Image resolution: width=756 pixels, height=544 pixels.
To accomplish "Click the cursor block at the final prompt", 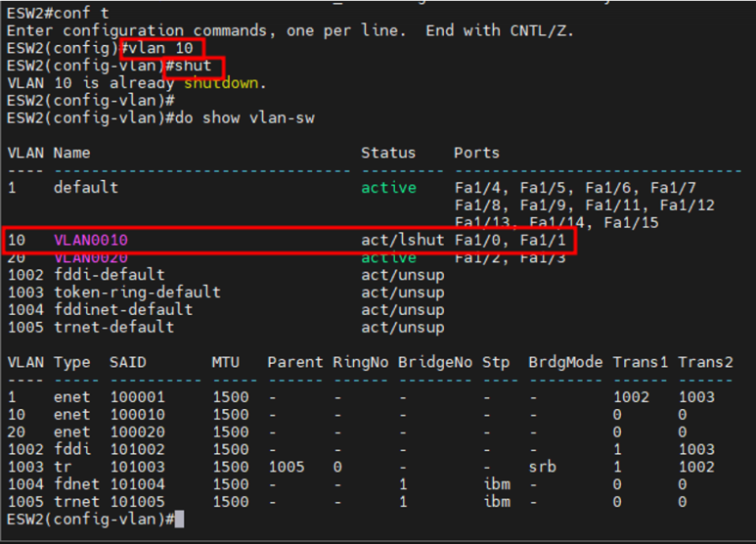I will pyautogui.click(x=179, y=519).
